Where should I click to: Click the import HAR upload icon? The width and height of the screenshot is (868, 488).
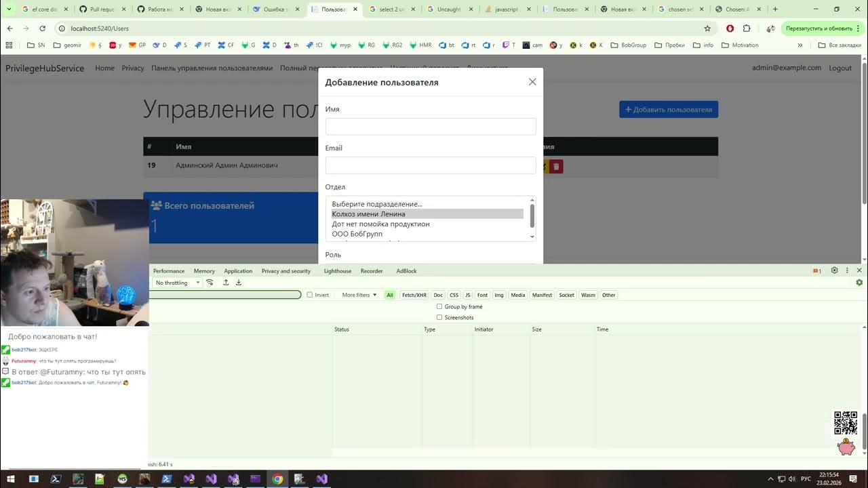coord(226,283)
